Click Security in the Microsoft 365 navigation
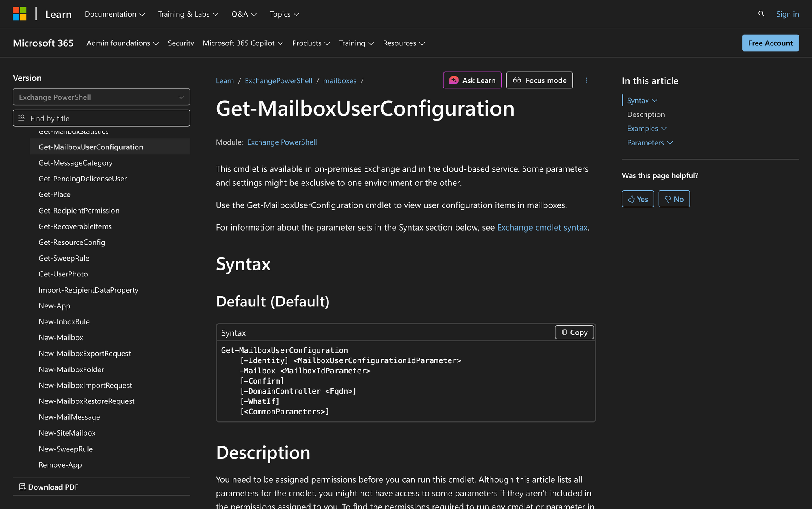The width and height of the screenshot is (812, 509). tap(181, 43)
